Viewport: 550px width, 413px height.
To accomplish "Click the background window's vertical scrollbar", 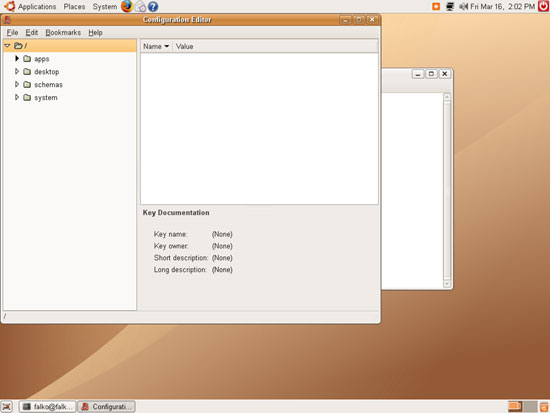I will (447, 190).
